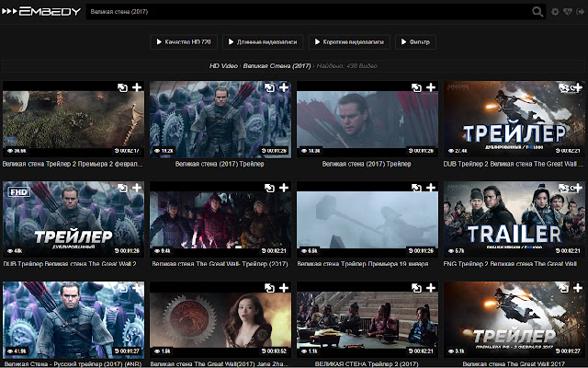
Task: Click the search magnifier icon
Action: coord(537,12)
